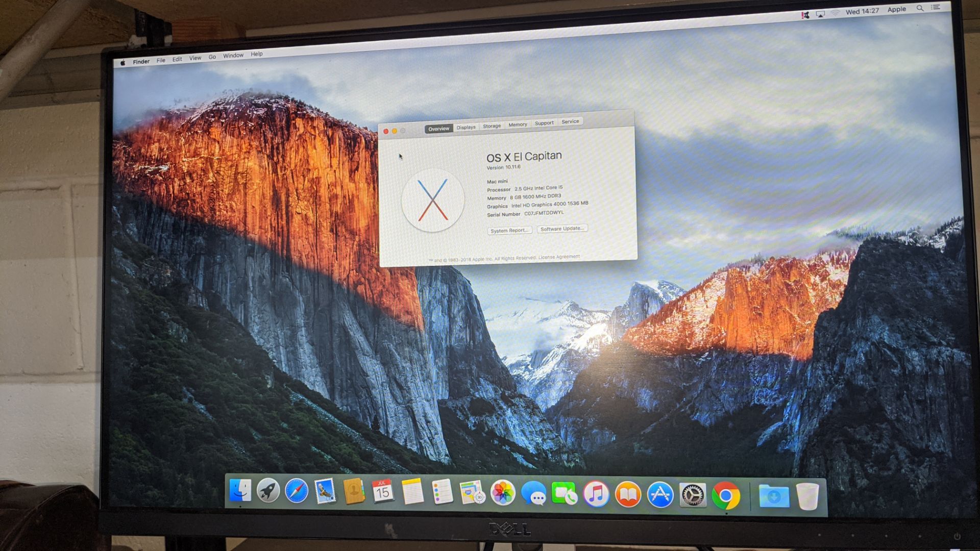Viewport: 980px width, 551px height.
Task: Open Notification Center list icon
Action: [x=935, y=7]
